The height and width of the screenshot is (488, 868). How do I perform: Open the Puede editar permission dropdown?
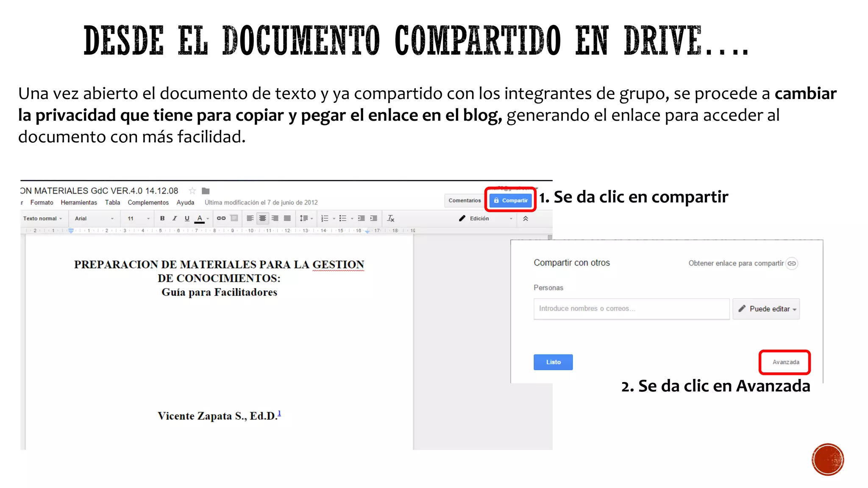(766, 309)
